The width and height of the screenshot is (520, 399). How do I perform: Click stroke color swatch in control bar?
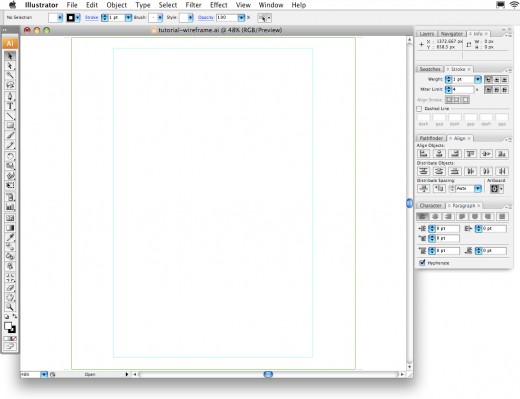(70, 18)
